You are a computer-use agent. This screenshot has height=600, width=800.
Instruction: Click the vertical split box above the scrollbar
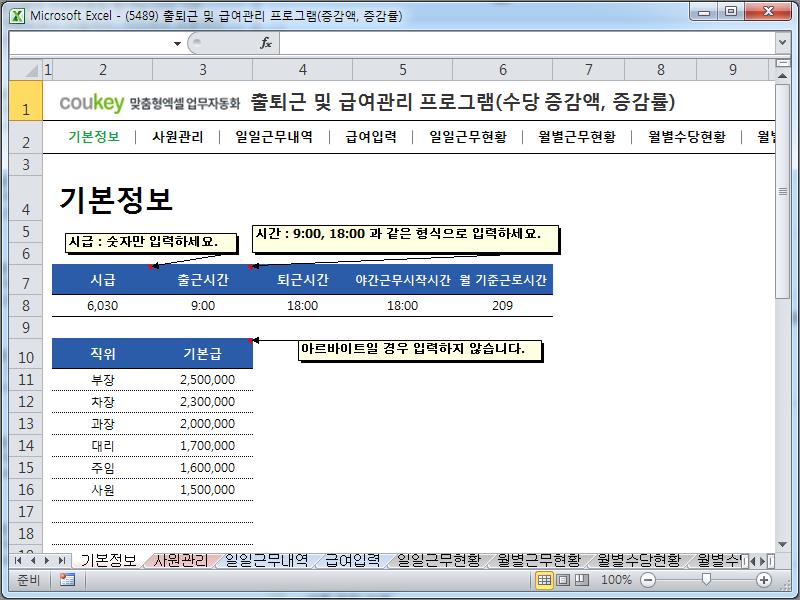782,63
